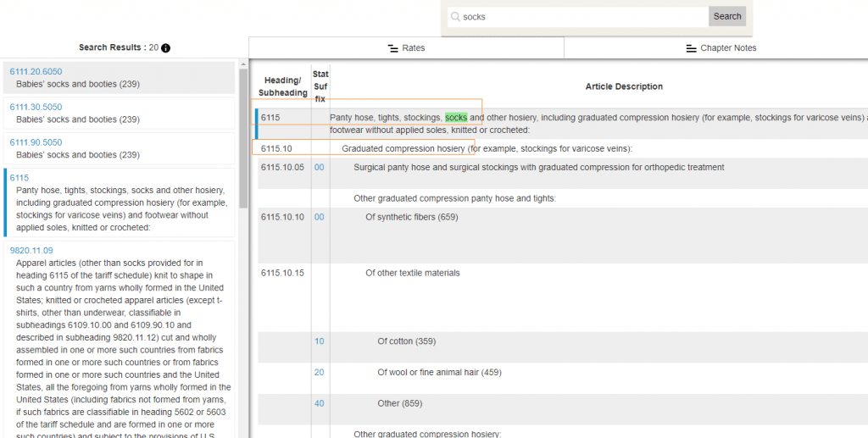868x438 pixels.
Task: Click the Chapter Notes lines icon
Action: [691, 48]
